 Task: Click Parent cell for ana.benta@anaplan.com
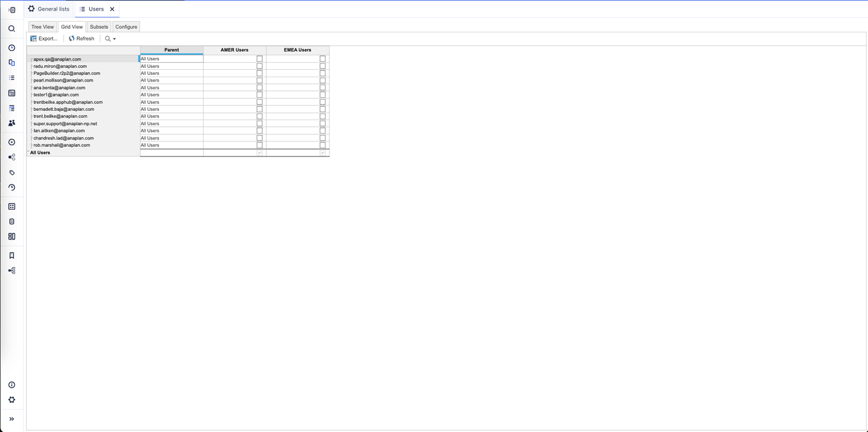coord(172,88)
